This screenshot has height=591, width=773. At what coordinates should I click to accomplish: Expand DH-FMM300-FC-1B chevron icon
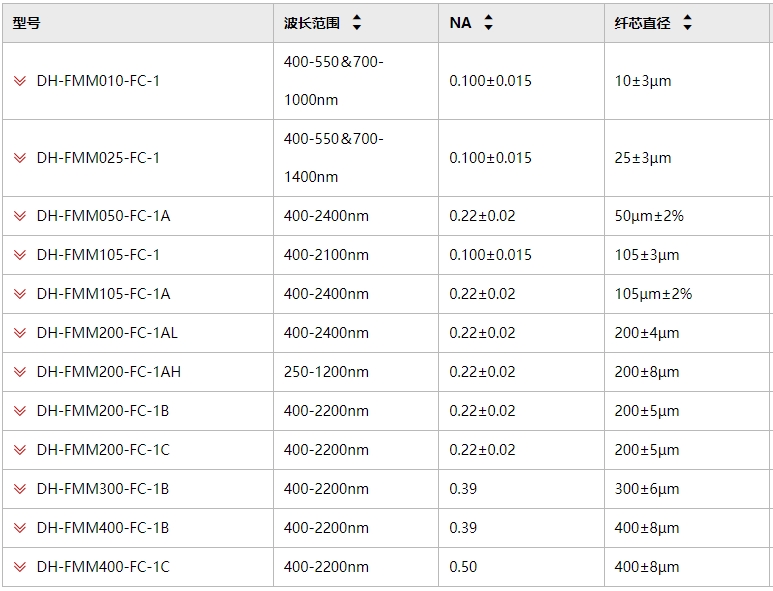coord(20,488)
